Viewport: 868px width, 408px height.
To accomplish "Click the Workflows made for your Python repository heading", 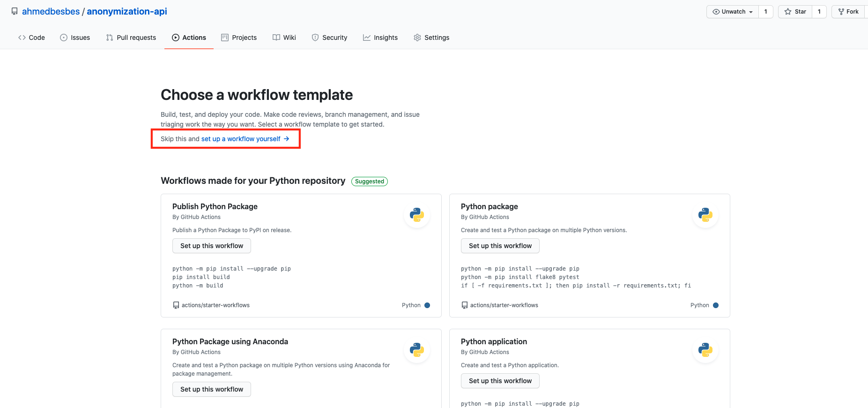I will pyautogui.click(x=253, y=181).
